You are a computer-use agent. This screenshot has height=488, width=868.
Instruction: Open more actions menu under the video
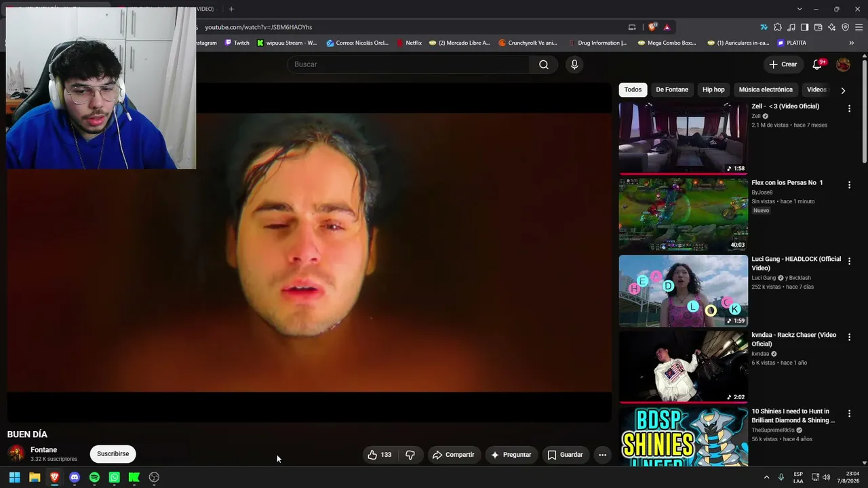(602, 455)
